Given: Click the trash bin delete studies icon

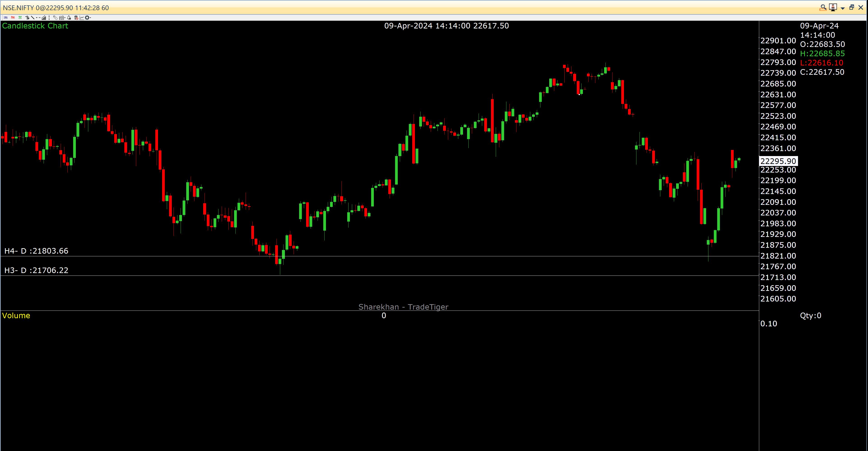Looking at the screenshot, I should click(76, 18).
